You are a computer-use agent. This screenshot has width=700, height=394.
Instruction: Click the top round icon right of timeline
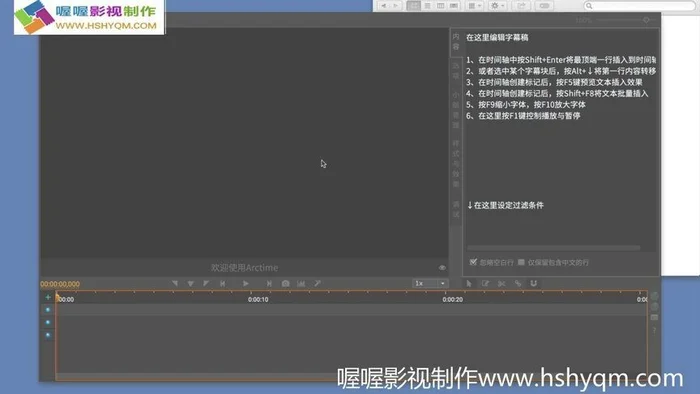[x=654, y=296]
